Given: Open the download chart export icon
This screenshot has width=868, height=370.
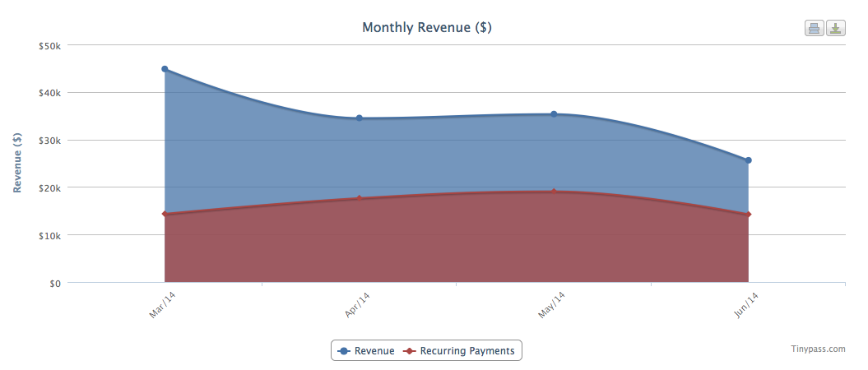Looking at the screenshot, I should pyautogui.click(x=835, y=29).
